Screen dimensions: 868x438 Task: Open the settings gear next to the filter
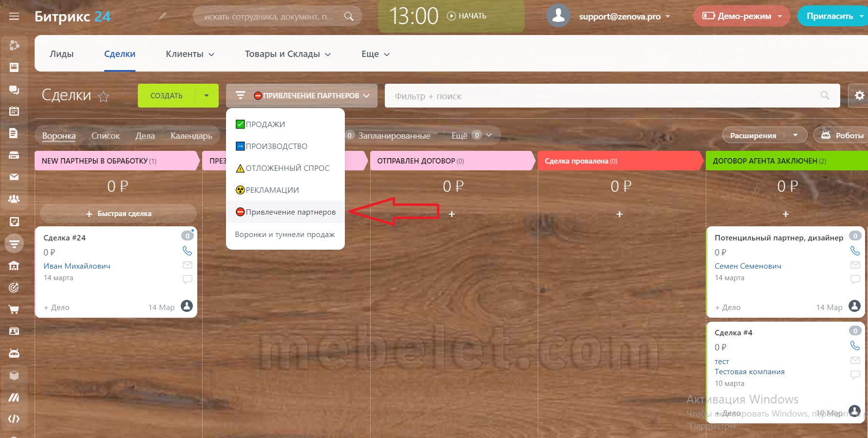point(860,95)
